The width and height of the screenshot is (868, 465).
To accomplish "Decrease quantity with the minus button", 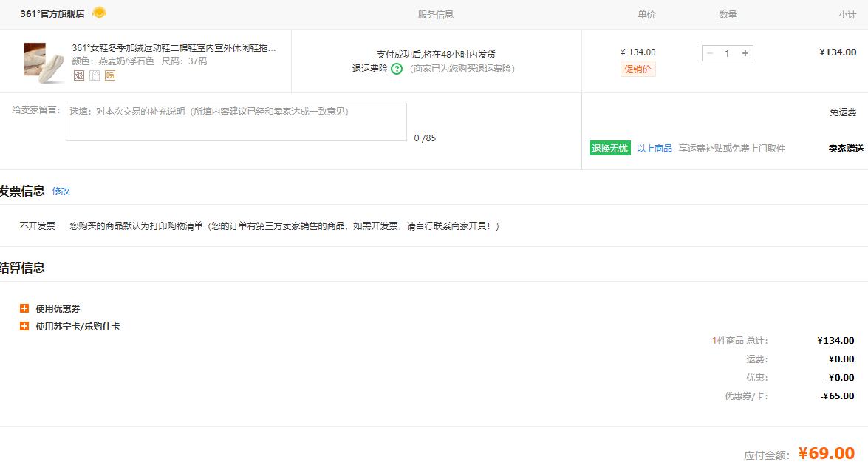I will click(x=710, y=53).
